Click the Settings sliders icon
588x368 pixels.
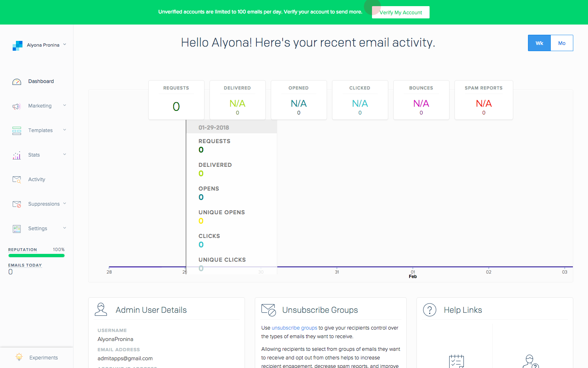click(17, 228)
